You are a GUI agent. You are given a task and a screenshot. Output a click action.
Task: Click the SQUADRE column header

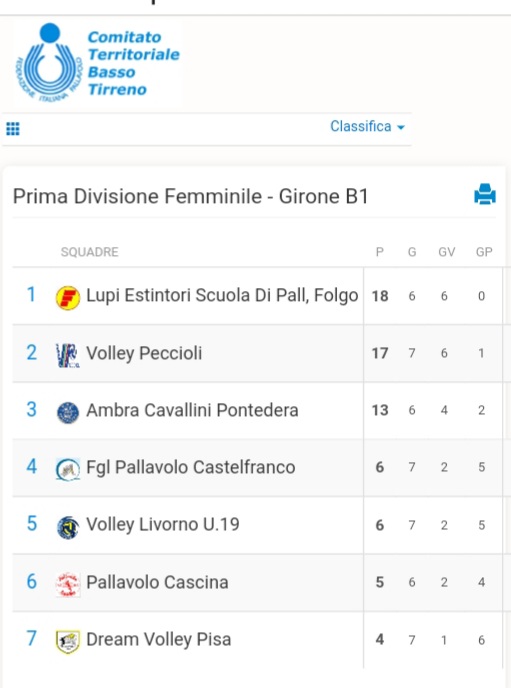click(89, 252)
